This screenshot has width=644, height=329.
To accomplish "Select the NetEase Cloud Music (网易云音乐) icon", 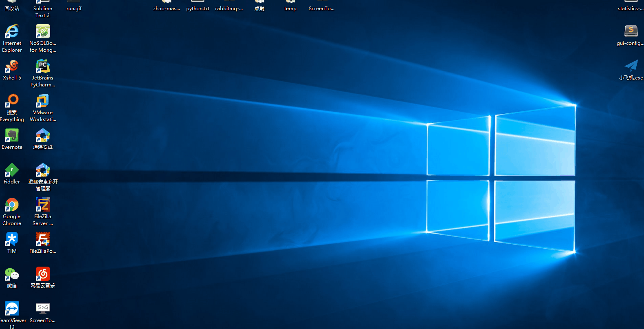I will click(x=43, y=274).
